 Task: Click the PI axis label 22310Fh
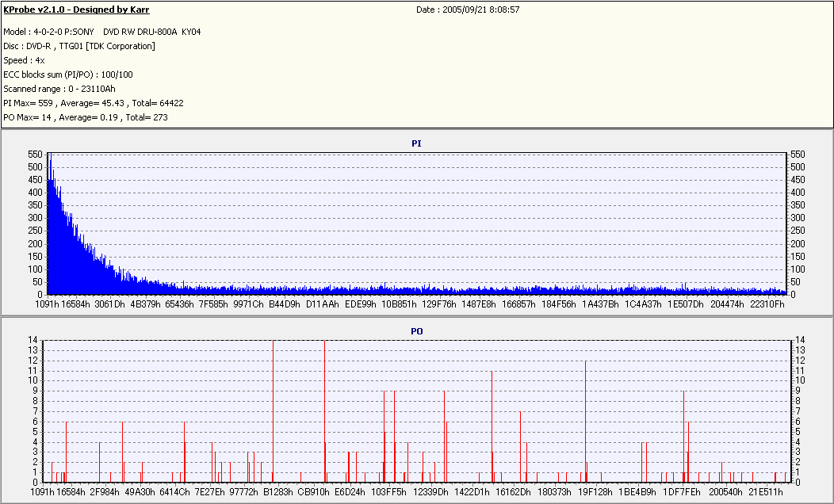(x=767, y=304)
